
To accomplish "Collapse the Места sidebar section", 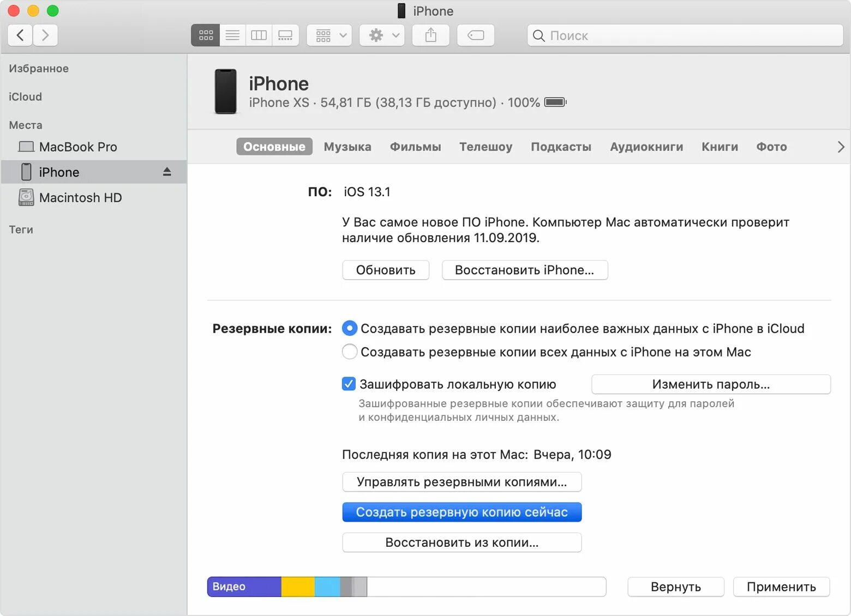I will tap(26, 125).
